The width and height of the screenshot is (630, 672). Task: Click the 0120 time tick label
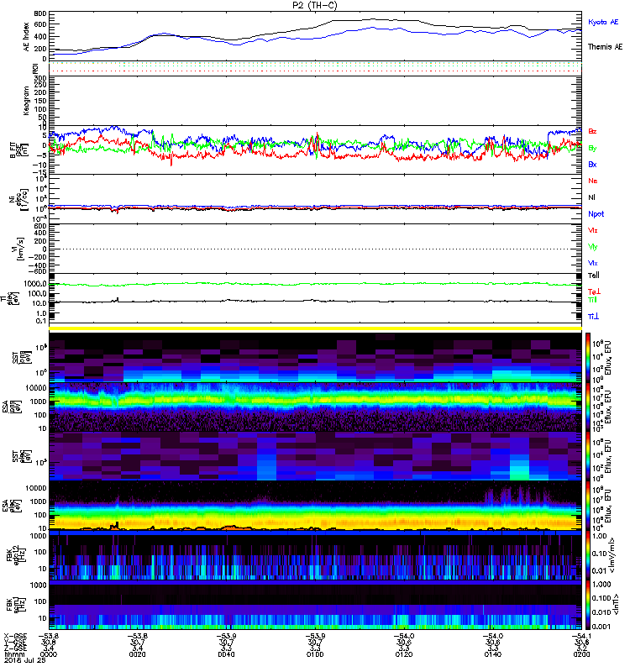coord(404,654)
